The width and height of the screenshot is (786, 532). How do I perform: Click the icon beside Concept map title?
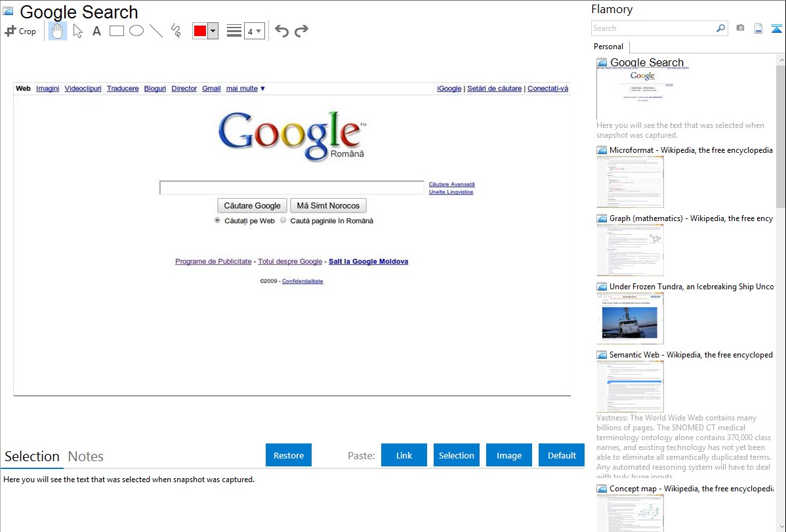pos(602,489)
